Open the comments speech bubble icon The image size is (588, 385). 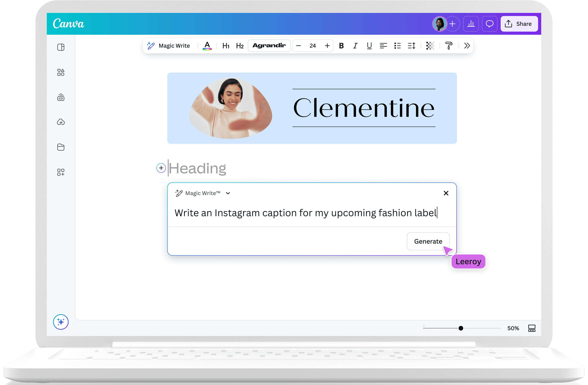(x=489, y=24)
